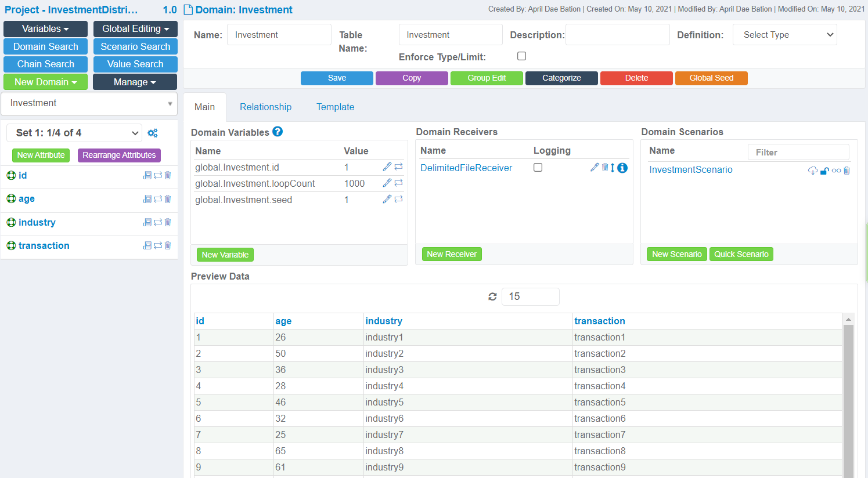Viewport: 868px width, 478px height.
Task: Click the Quick Scenario button
Action: point(741,254)
